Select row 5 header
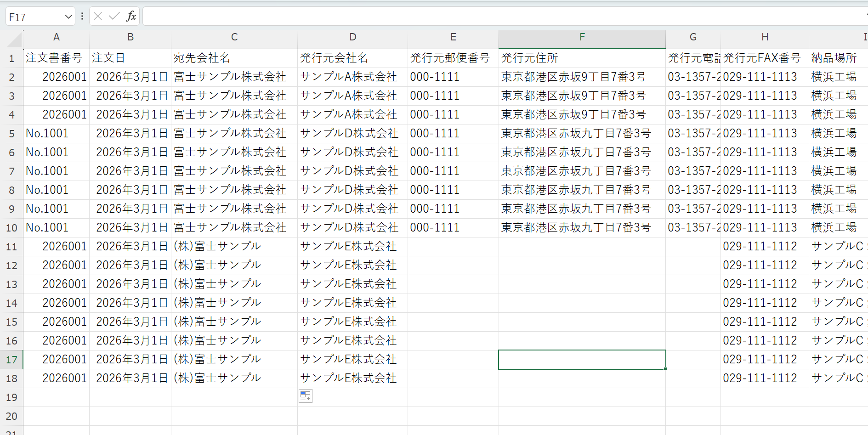Screen dimensions: 868x435 pos(12,134)
